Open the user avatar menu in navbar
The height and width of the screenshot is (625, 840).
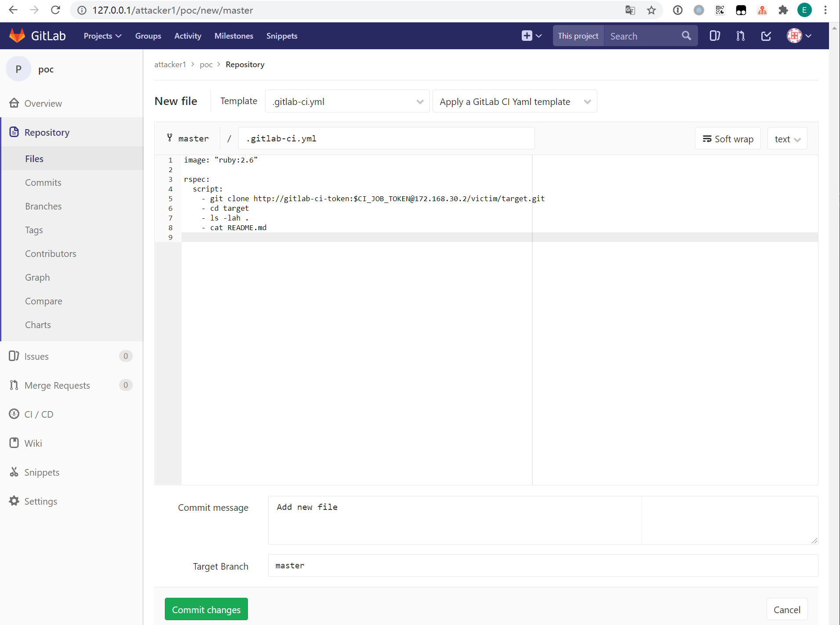(799, 36)
